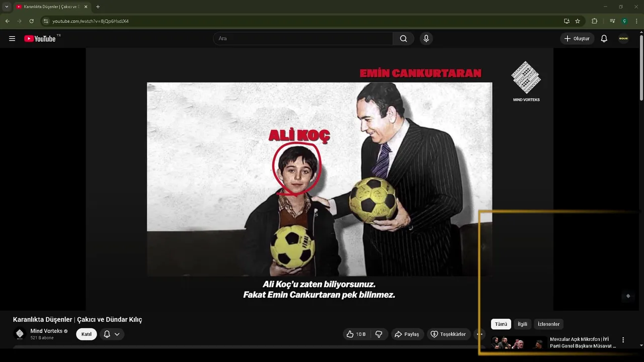Click the page vertical scrollbar thumb
Screen dimensions: 644x362
(x=641, y=68)
